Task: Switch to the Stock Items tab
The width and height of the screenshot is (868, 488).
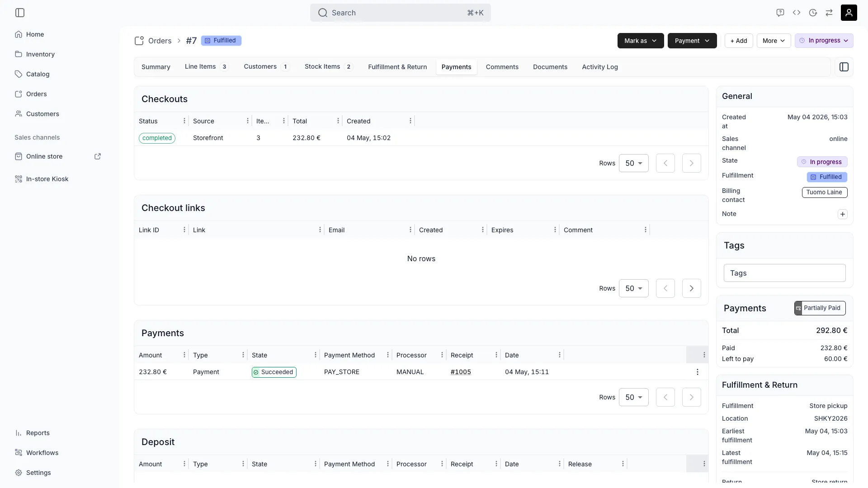Action: tap(328, 67)
